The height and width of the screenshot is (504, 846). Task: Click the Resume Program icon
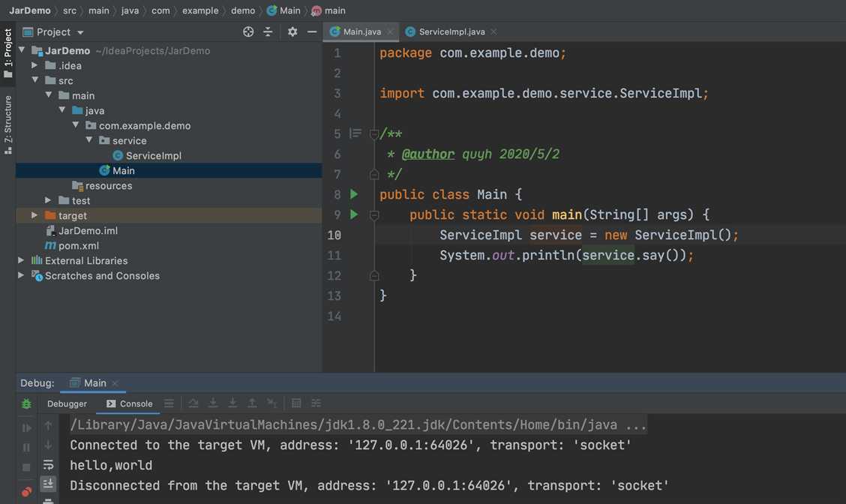tap(26, 428)
